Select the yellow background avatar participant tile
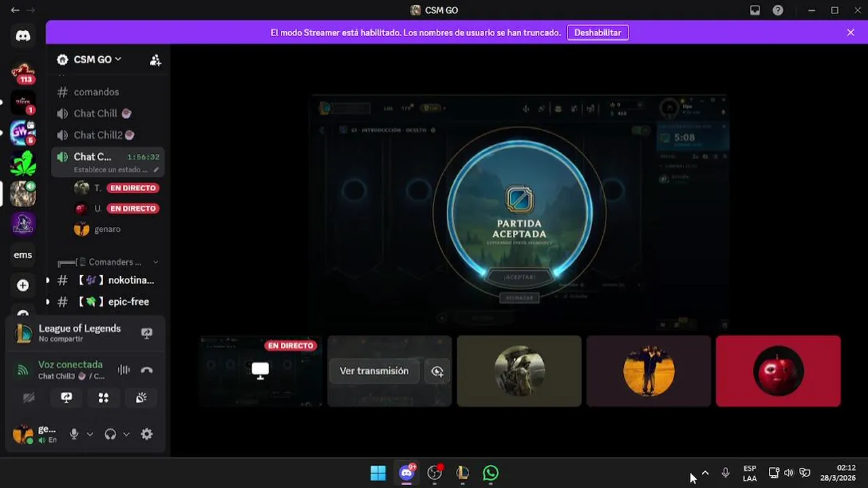The height and width of the screenshot is (488, 868). click(648, 371)
